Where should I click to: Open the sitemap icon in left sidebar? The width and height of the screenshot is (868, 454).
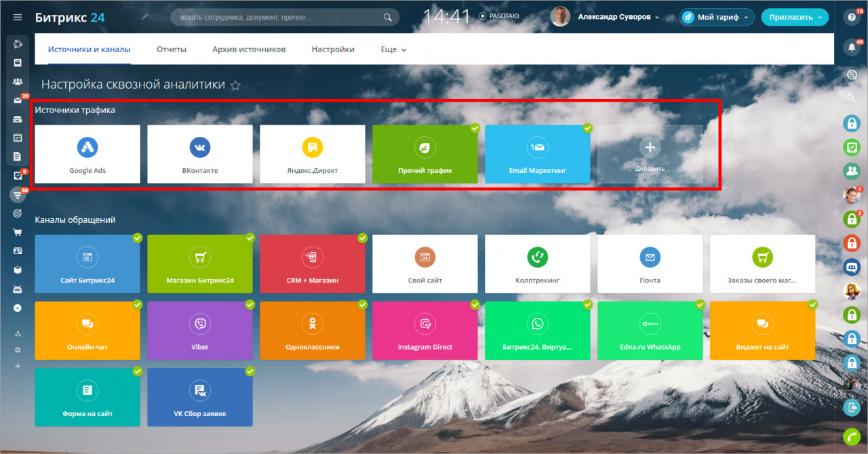pyautogui.click(x=18, y=334)
